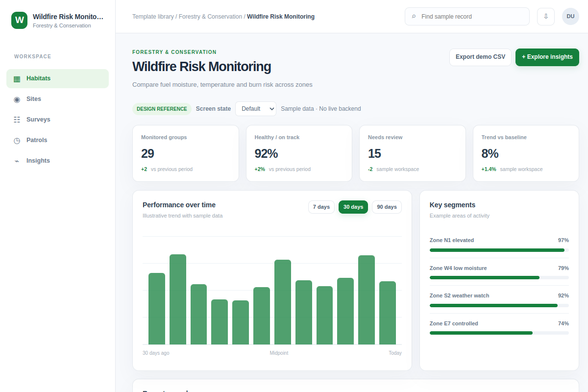The width and height of the screenshot is (588, 392).
Task: Click the 30 days ago axis label
Action: click(156, 353)
